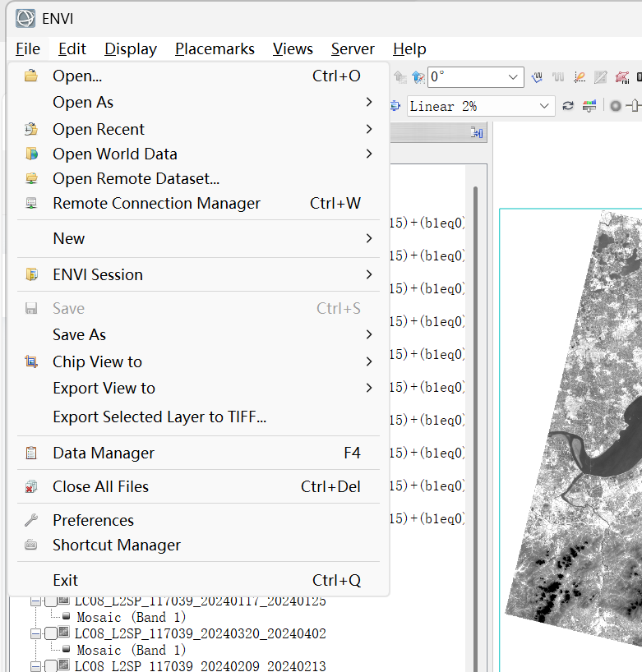642x672 pixels.
Task: Open the Server menu
Action: point(353,48)
